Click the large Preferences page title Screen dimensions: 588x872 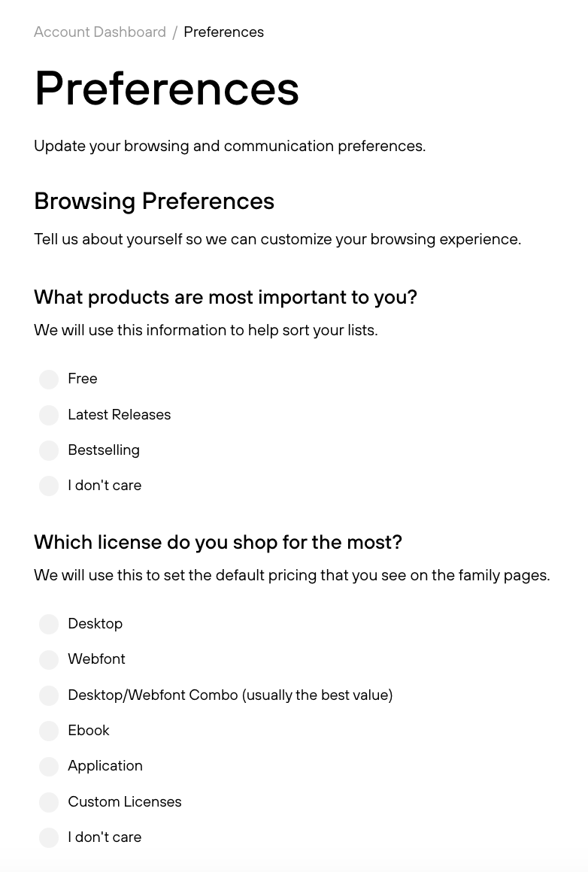tap(167, 89)
